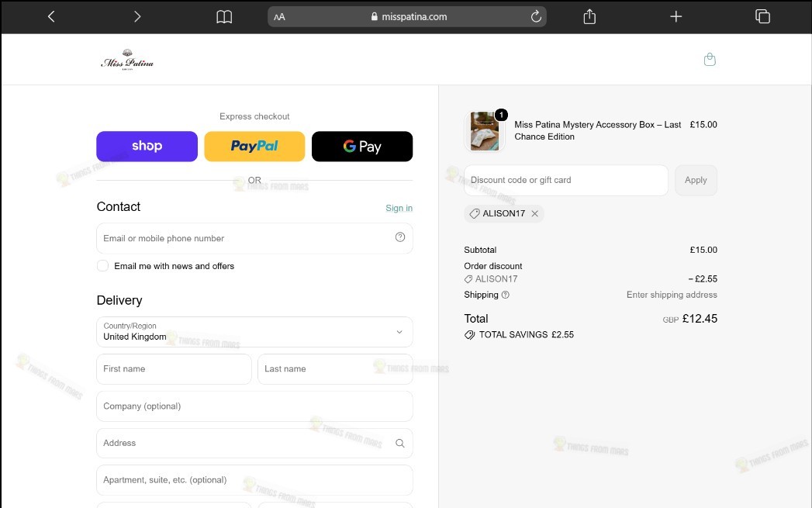This screenshot has width=812, height=508.
Task: Add a new tab with plus icon
Action: pos(676,16)
